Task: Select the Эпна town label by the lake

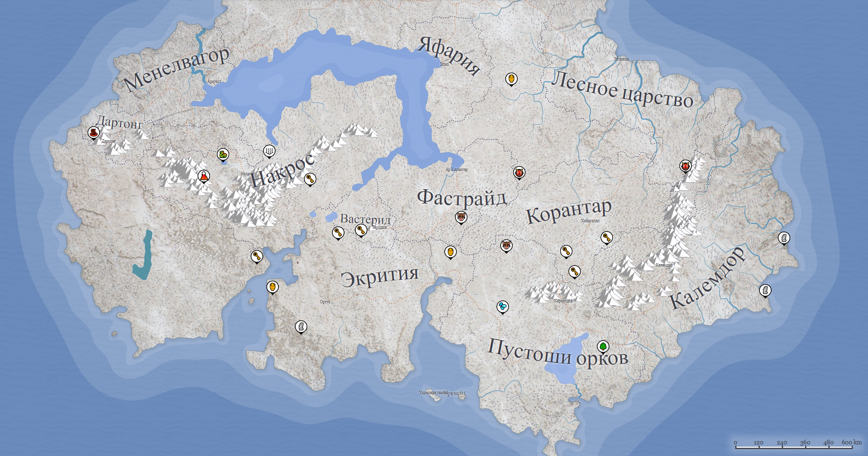Action: coord(445,64)
